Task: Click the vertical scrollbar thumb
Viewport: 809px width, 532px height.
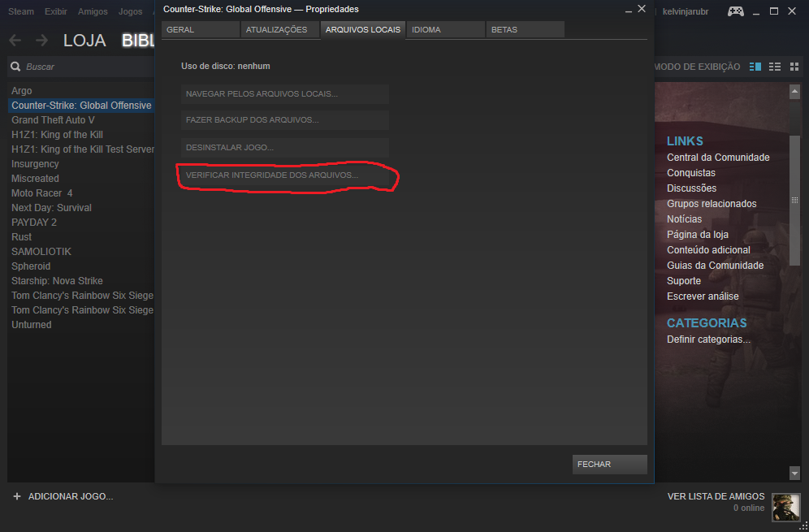Action: [x=794, y=200]
